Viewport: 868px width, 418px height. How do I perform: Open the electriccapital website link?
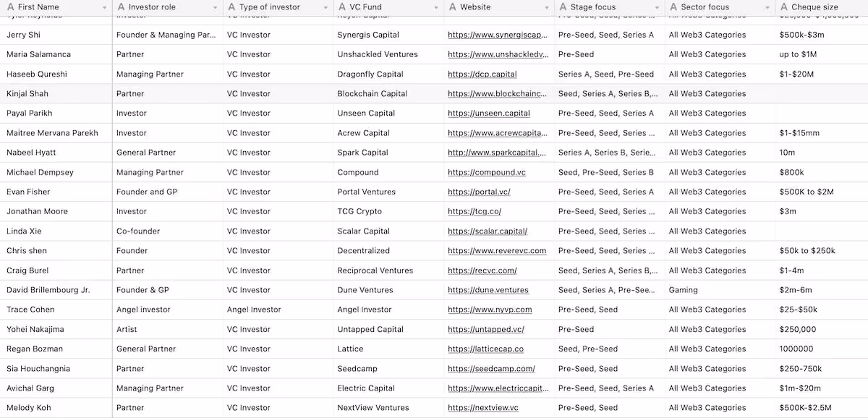coord(497,388)
